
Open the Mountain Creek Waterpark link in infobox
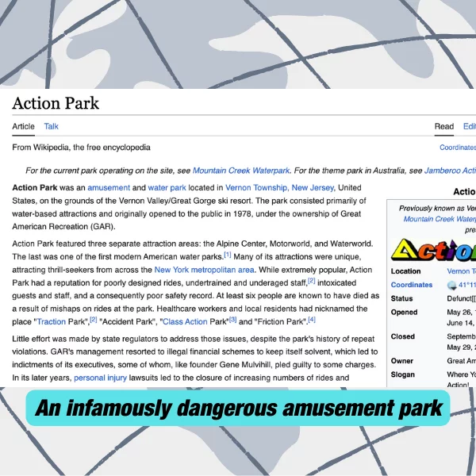pyautogui.click(x=440, y=219)
